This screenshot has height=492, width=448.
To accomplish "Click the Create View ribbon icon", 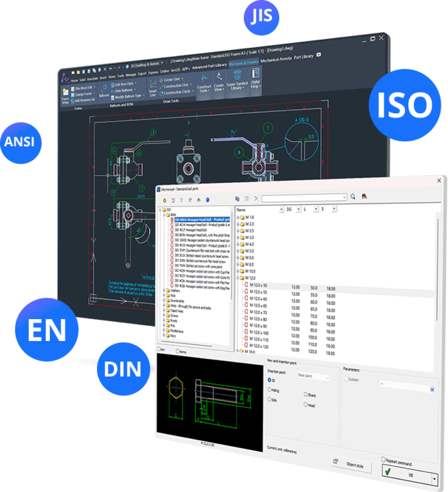I will click(x=219, y=82).
